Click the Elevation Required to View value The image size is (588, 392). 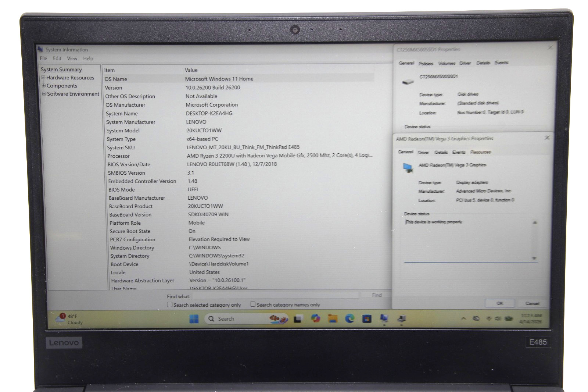click(x=219, y=239)
